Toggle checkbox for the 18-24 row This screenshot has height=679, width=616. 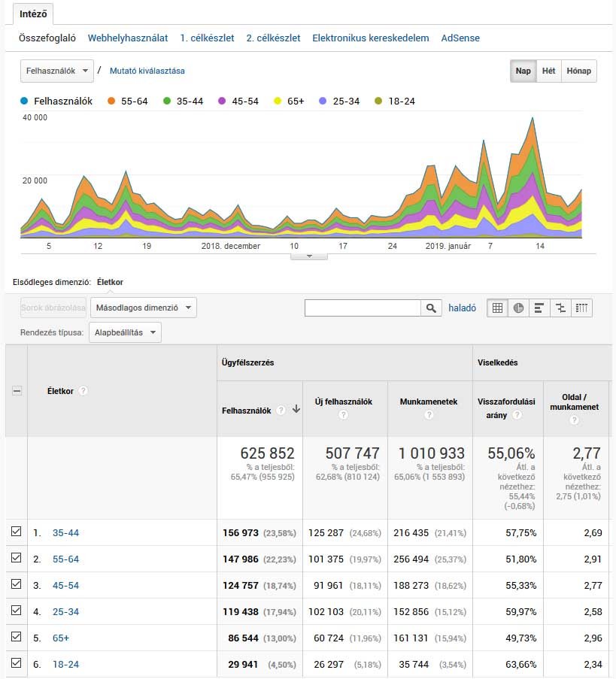(x=17, y=664)
